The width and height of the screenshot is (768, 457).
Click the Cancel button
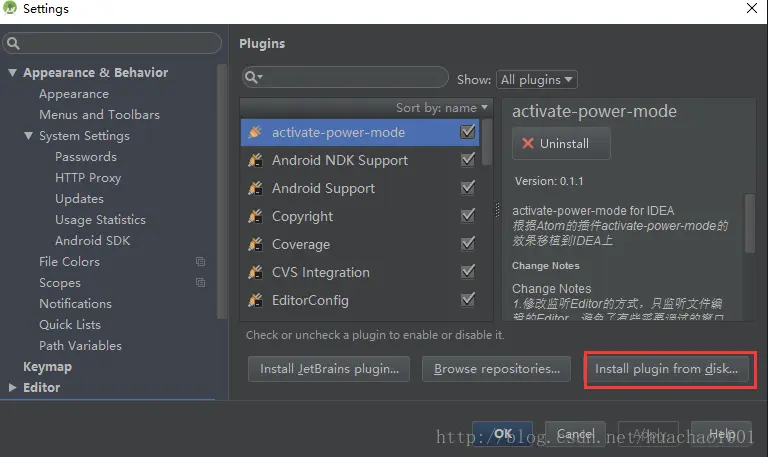pos(576,434)
